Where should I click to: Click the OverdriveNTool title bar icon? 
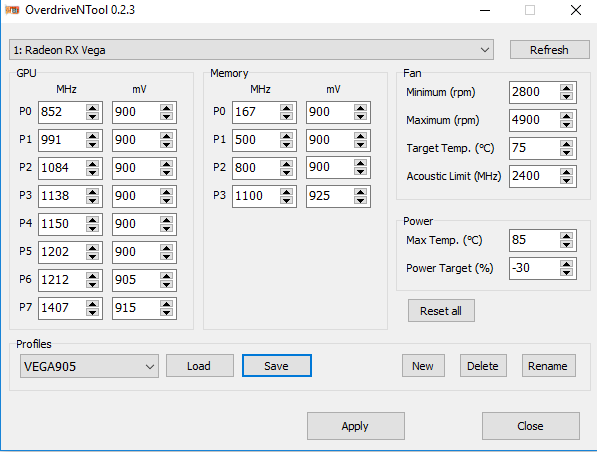coord(12,10)
